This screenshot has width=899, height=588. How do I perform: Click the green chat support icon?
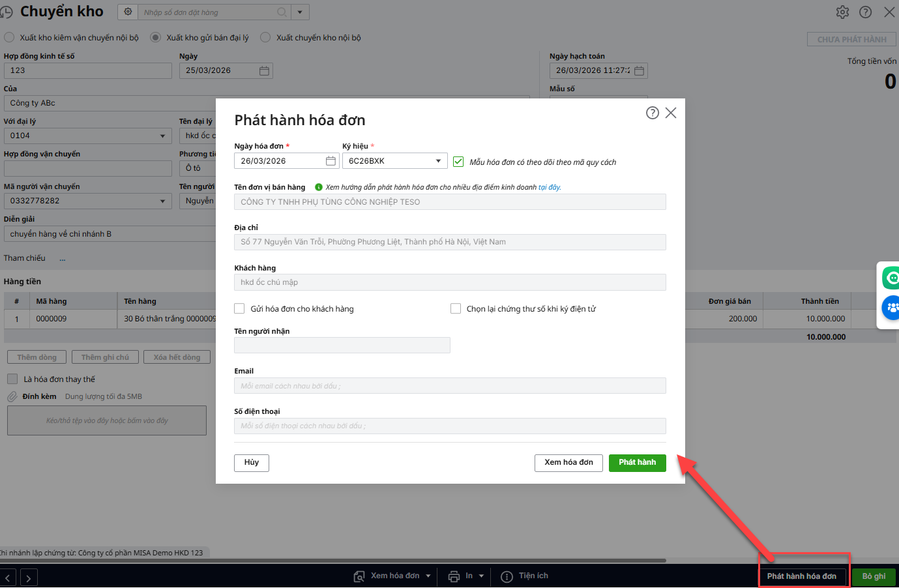click(x=891, y=278)
